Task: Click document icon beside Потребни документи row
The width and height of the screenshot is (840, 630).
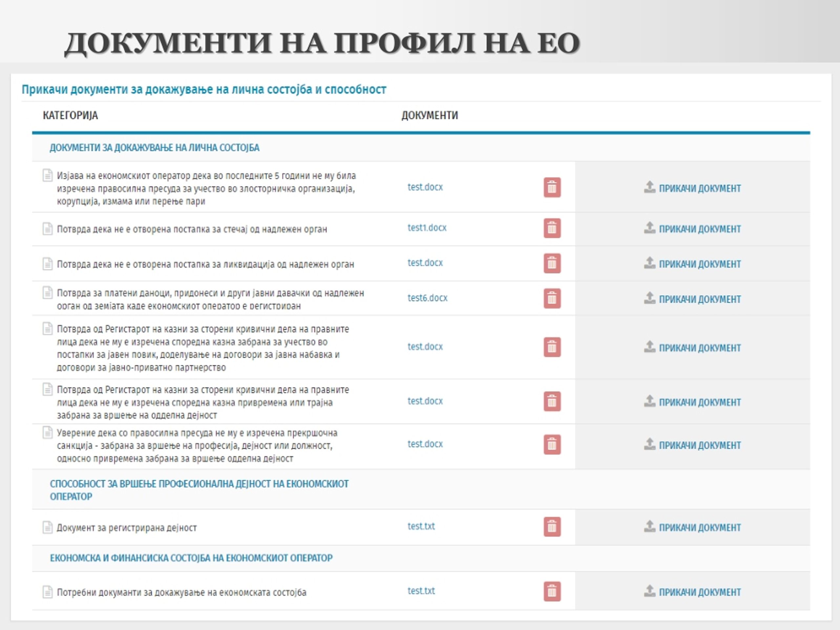Action: click(48, 592)
